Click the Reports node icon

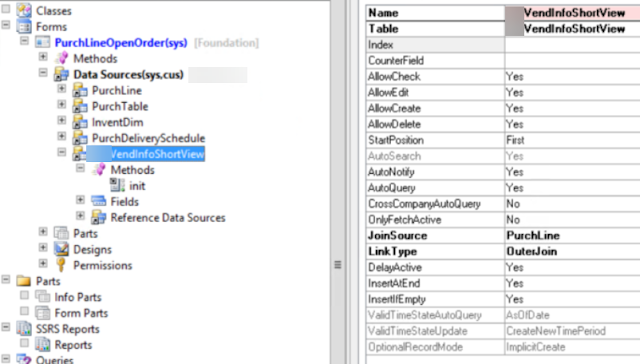42,345
